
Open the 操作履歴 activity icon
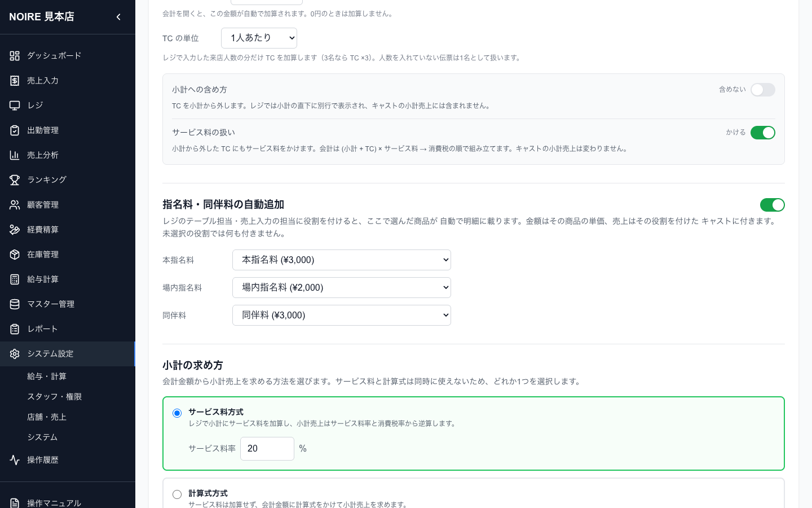tap(15, 460)
